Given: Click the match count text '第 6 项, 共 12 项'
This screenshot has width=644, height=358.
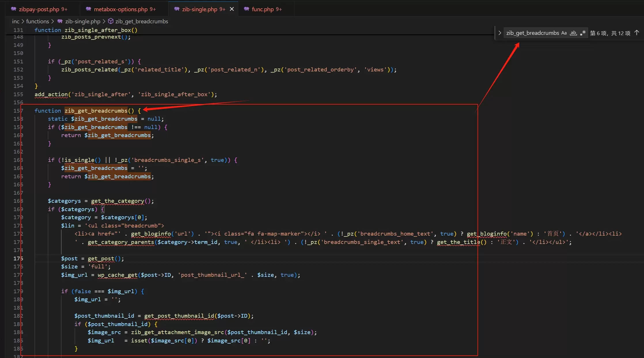Looking at the screenshot, I should tap(610, 33).
